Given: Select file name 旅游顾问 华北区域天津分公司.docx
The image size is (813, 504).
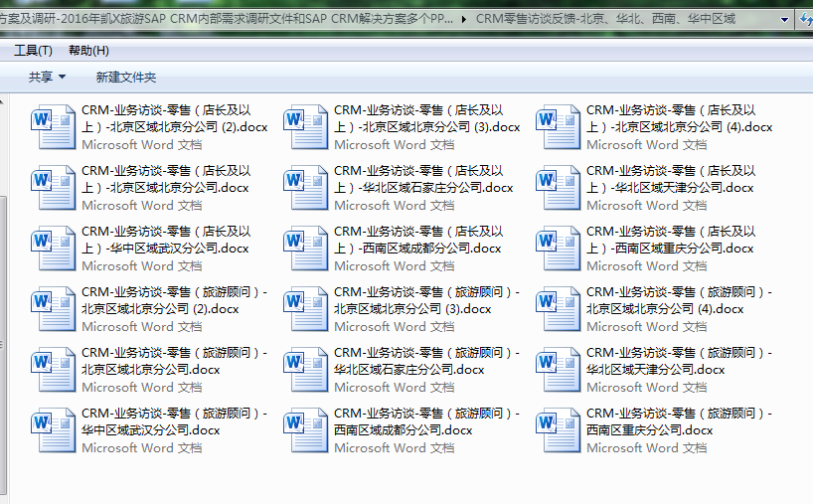Looking at the screenshot, I should pos(679,361).
